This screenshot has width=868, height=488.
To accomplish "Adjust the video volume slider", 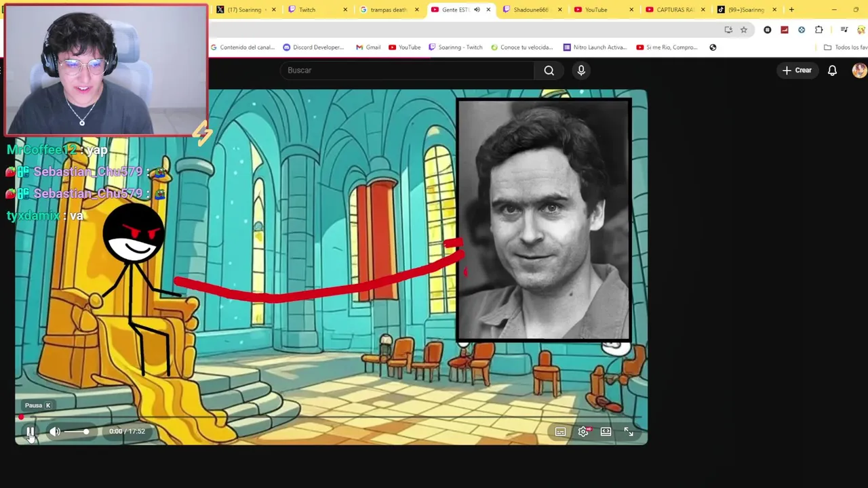I will coord(77,432).
